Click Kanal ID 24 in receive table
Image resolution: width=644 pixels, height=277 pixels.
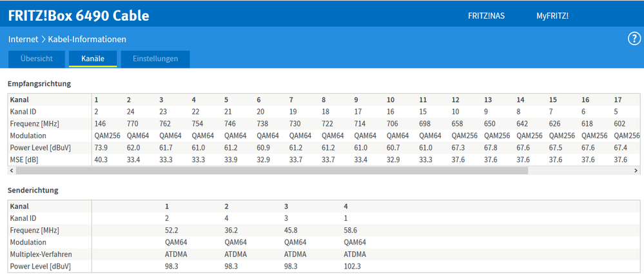click(131, 112)
